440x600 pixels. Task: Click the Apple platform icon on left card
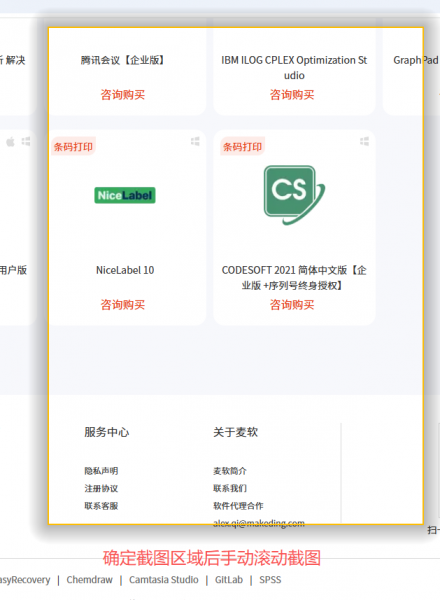coord(10,142)
